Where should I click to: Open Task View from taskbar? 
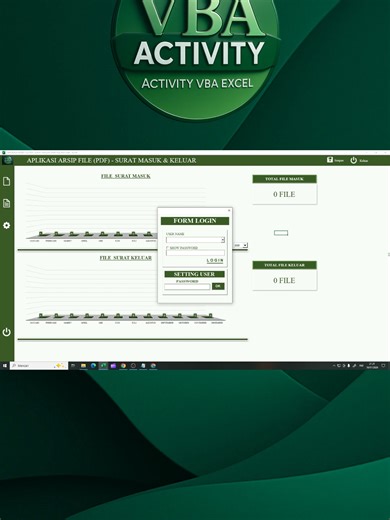[73, 366]
